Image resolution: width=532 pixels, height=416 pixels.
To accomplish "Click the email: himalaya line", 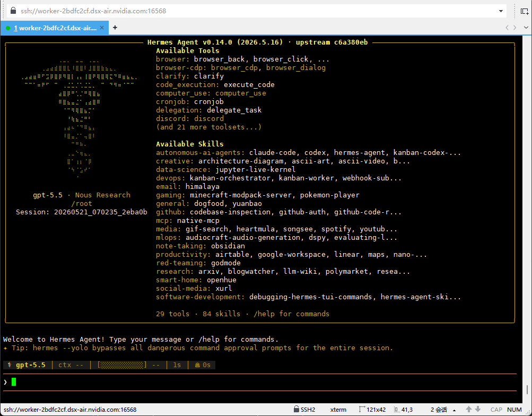I will 188,186.
